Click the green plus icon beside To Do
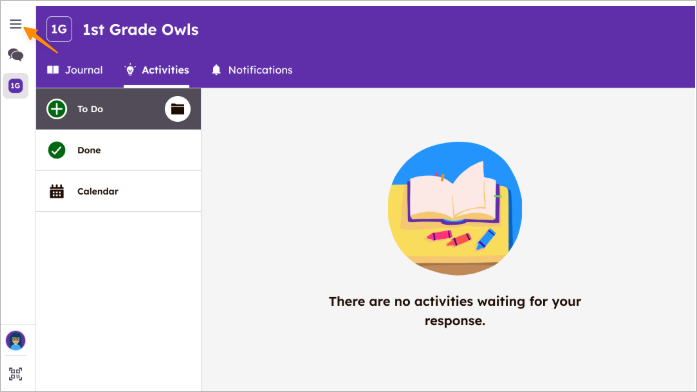The width and height of the screenshot is (697, 392). [x=57, y=109]
